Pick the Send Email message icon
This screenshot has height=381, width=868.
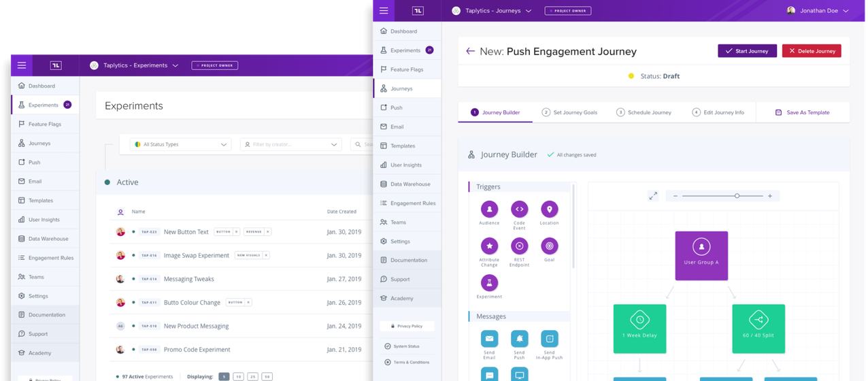click(x=489, y=339)
